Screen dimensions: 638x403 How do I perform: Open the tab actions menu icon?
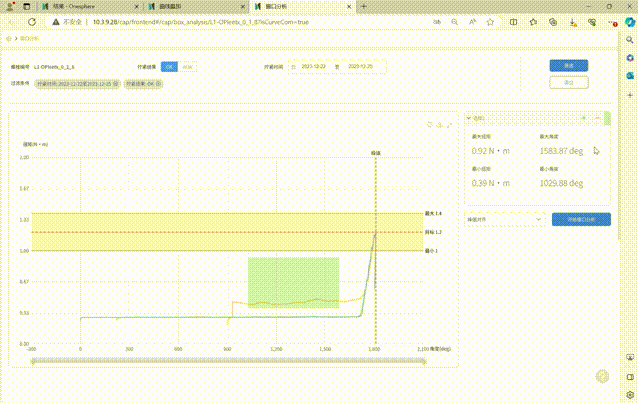26,7
